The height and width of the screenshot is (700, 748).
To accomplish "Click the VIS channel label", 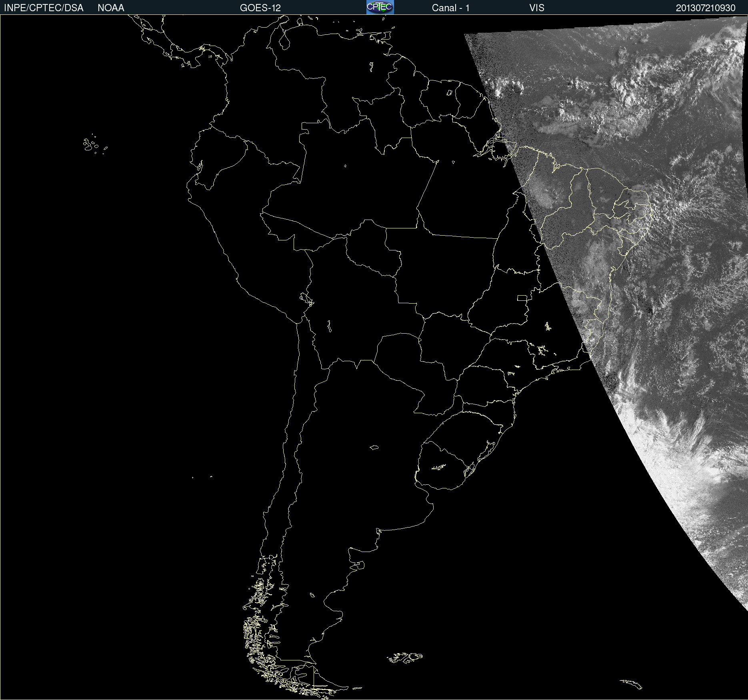I will click(x=537, y=8).
